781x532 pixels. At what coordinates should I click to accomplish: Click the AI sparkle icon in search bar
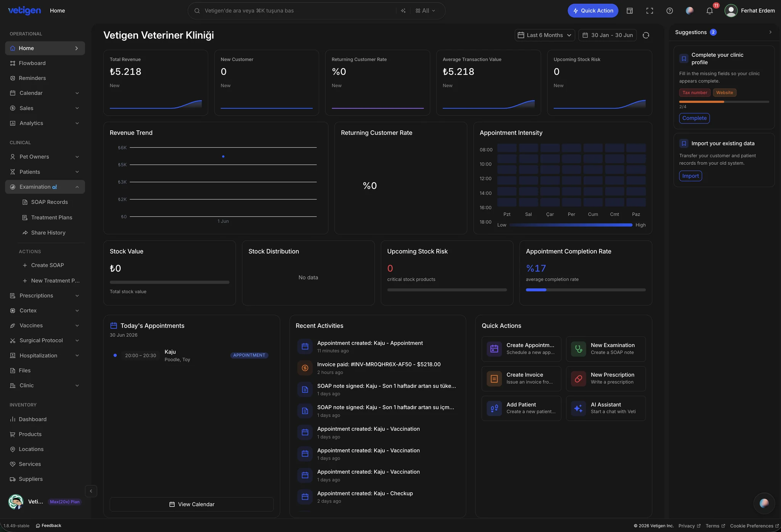pyautogui.click(x=403, y=11)
